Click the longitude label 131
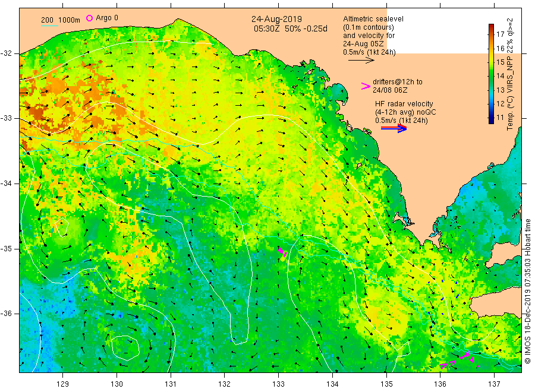This screenshot has width=535, height=392. [x=171, y=384]
